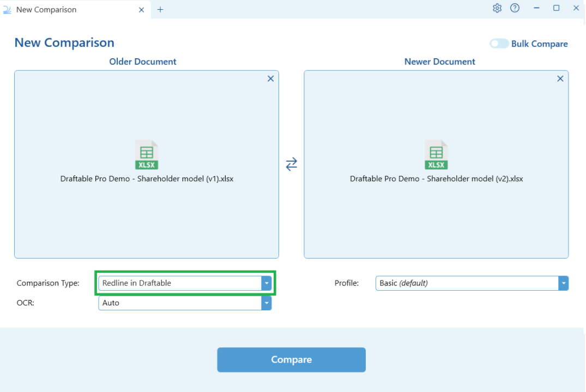The image size is (586, 392).
Task: Open the help question mark icon
Action: pyautogui.click(x=515, y=8)
